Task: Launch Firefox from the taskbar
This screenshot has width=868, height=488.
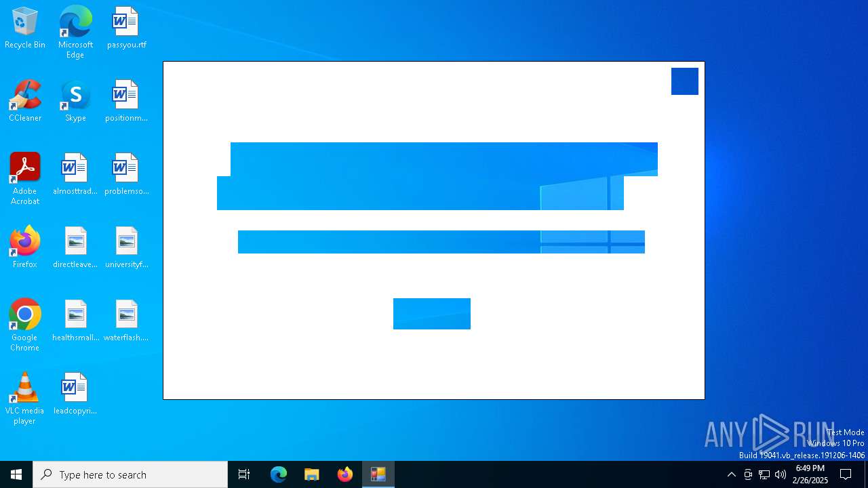Action: pos(345,474)
